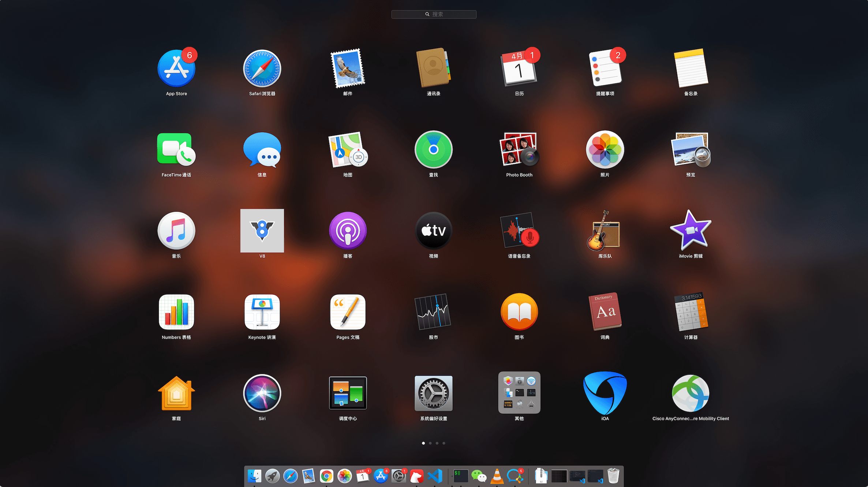Jump to the fourth Launchpad page dot
Screen dimensions: 868x487
444,443
